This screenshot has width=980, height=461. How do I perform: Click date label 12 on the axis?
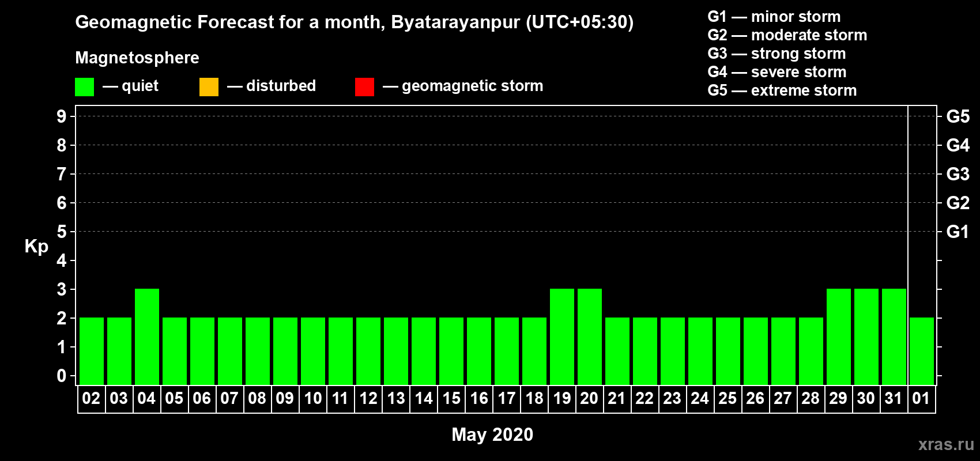[368, 399]
